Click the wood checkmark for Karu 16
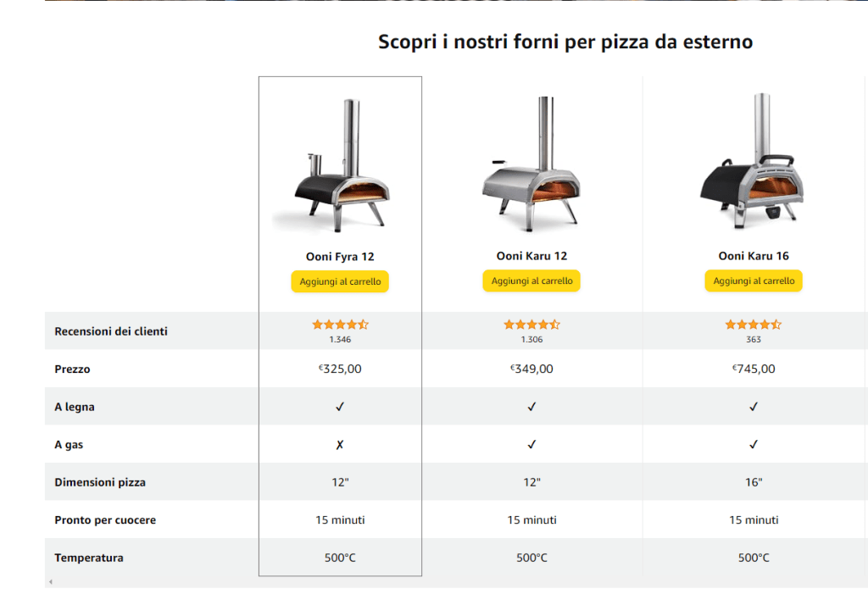The image size is (868, 600). pyautogui.click(x=754, y=407)
